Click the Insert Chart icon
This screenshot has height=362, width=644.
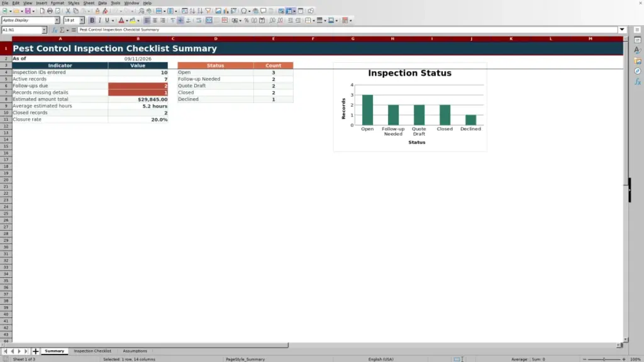coord(226,11)
